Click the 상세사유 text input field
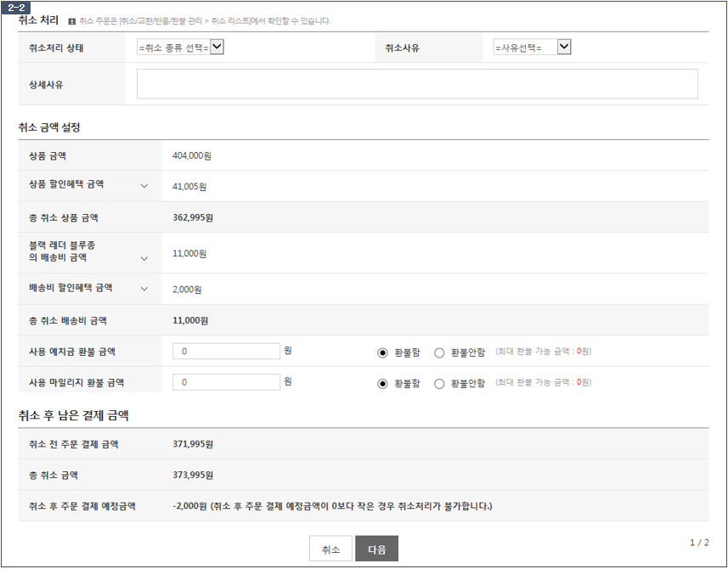The image size is (728, 569). [417, 84]
